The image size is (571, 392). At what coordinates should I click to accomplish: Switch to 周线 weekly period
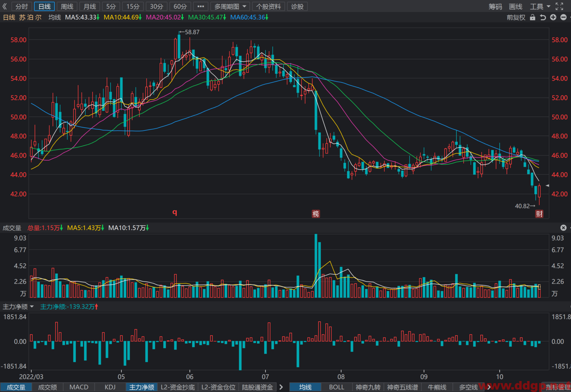tap(67, 7)
